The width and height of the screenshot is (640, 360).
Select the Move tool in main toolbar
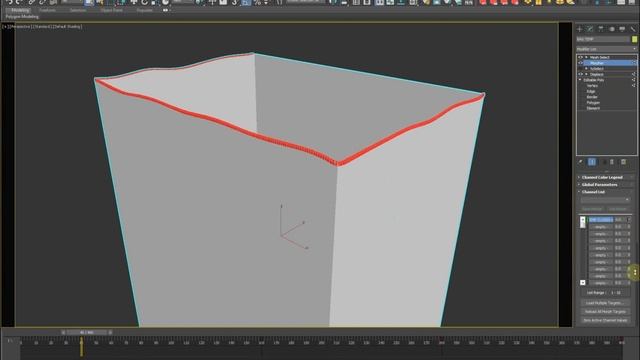pos(133,2)
